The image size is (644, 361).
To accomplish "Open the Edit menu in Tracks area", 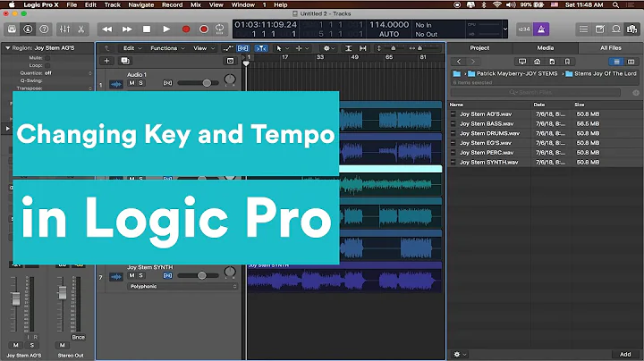I will (132, 48).
